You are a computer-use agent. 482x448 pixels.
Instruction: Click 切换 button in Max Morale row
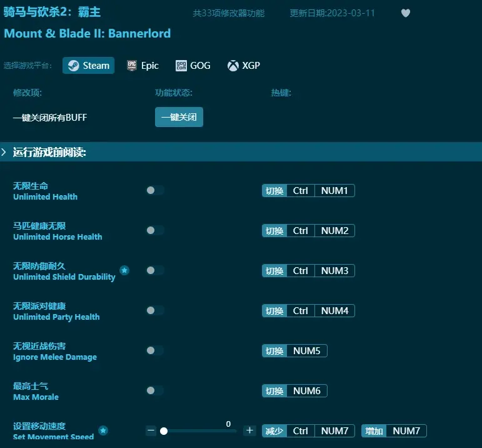pyautogui.click(x=274, y=391)
